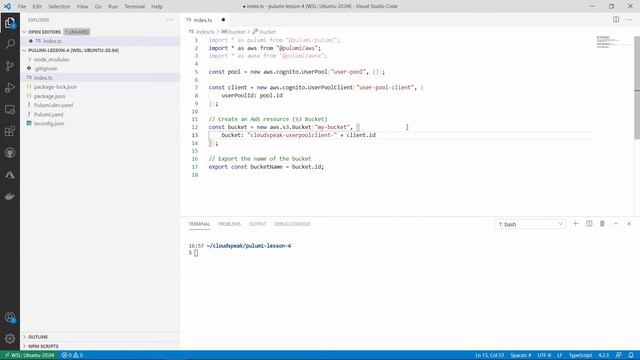Open tsconfig.json file

pyautogui.click(x=49, y=124)
